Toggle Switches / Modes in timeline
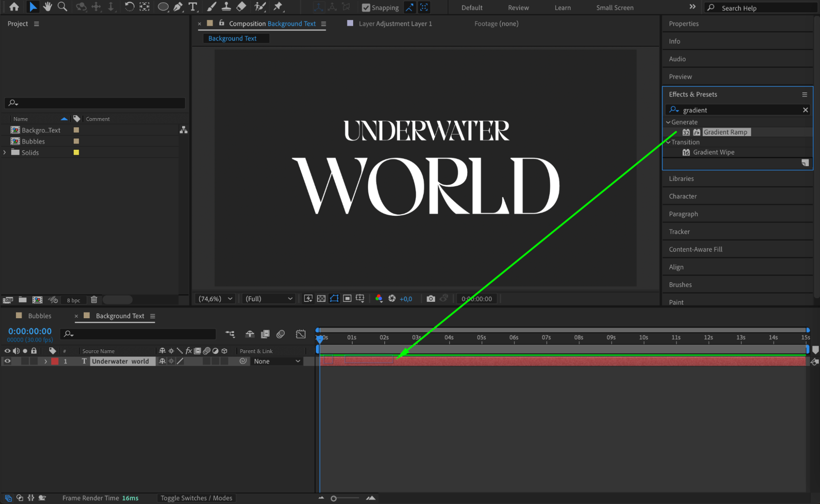Screen dimensions: 820x504 click(196, 498)
